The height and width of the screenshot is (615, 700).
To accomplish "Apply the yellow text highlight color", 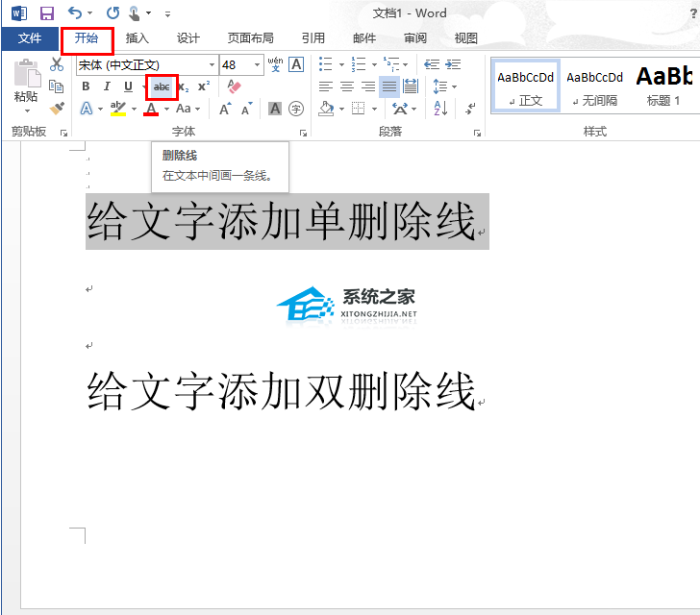I will (x=118, y=109).
